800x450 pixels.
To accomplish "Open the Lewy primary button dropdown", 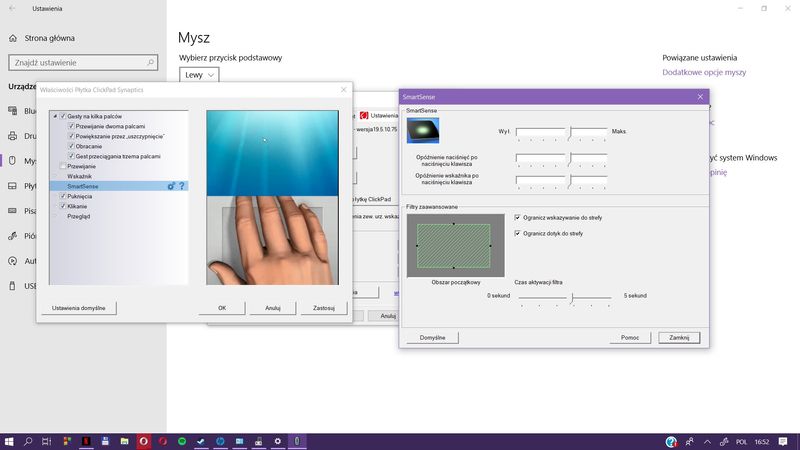I will (x=199, y=75).
